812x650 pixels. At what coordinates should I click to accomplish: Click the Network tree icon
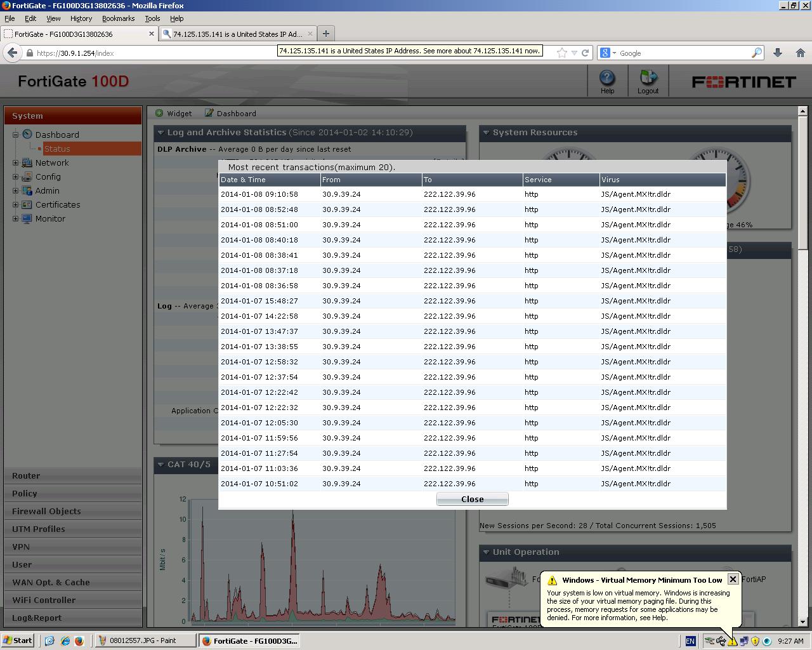point(27,162)
